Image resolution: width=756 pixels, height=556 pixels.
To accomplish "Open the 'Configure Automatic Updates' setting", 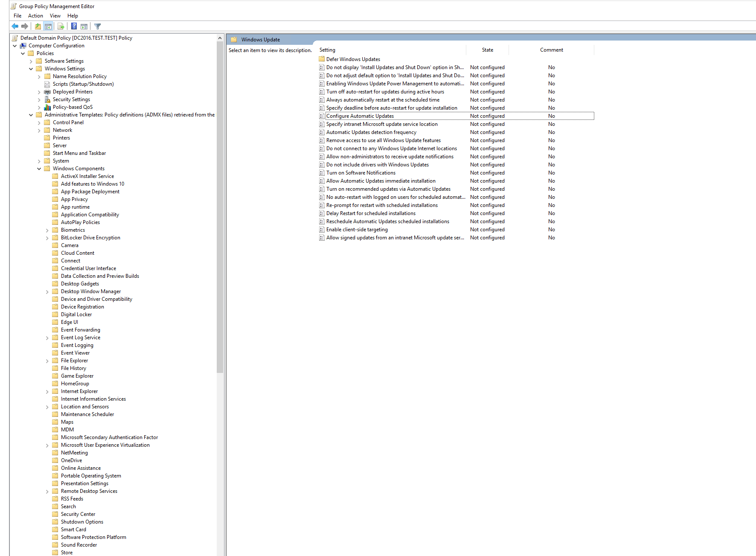I will click(x=360, y=116).
